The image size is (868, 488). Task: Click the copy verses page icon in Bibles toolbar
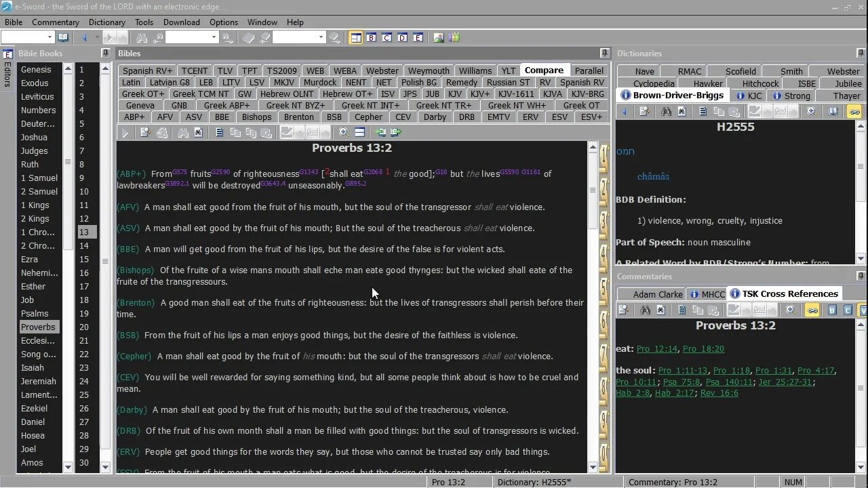pos(220,133)
